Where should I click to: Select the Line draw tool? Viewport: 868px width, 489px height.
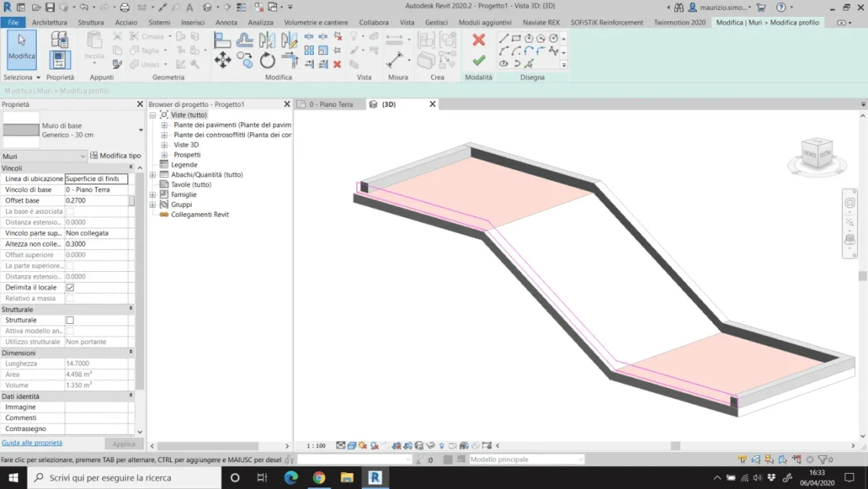pos(503,39)
